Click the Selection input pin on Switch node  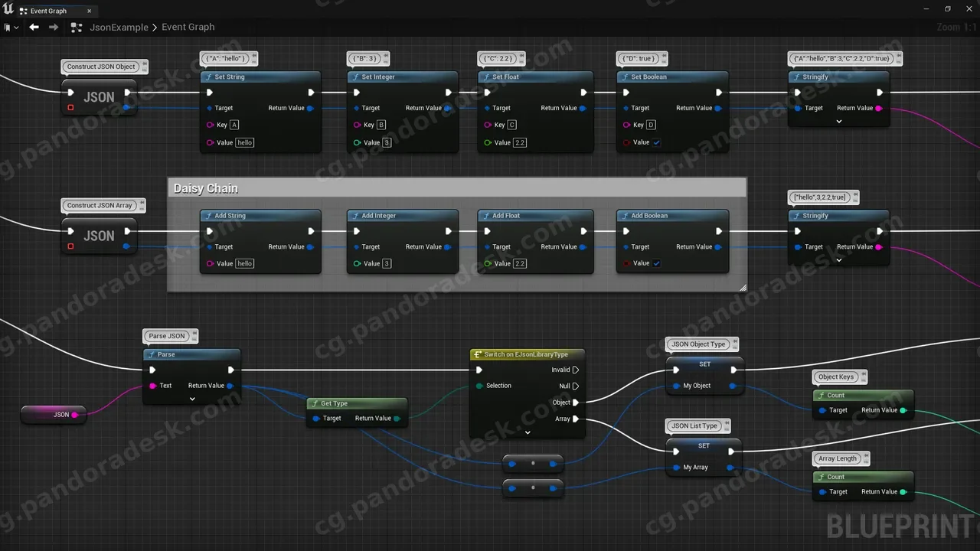pyautogui.click(x=479, y=386)
